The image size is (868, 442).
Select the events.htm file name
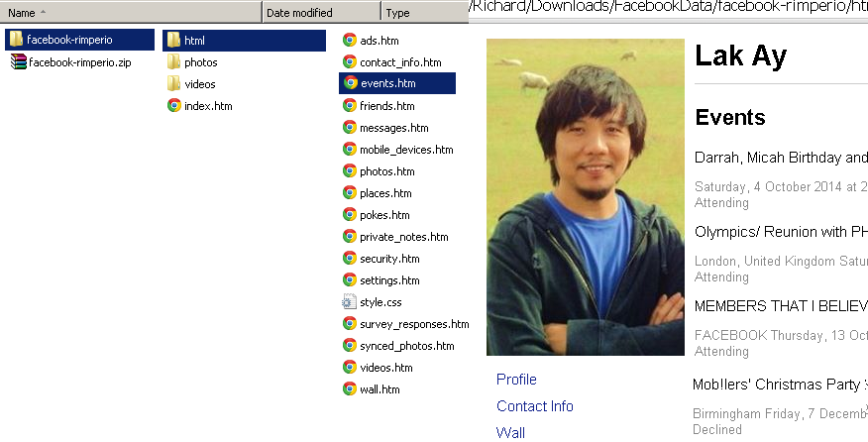coord(388,83)
